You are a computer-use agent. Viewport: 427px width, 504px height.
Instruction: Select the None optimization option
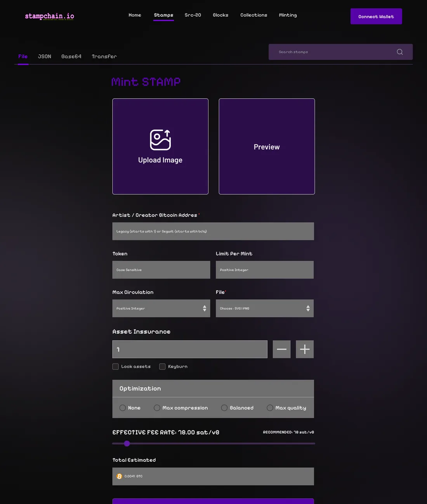pos(123,408)
